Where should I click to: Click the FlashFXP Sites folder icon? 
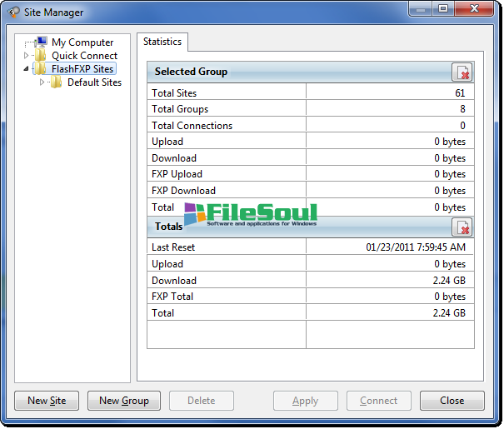click(41, 69)
